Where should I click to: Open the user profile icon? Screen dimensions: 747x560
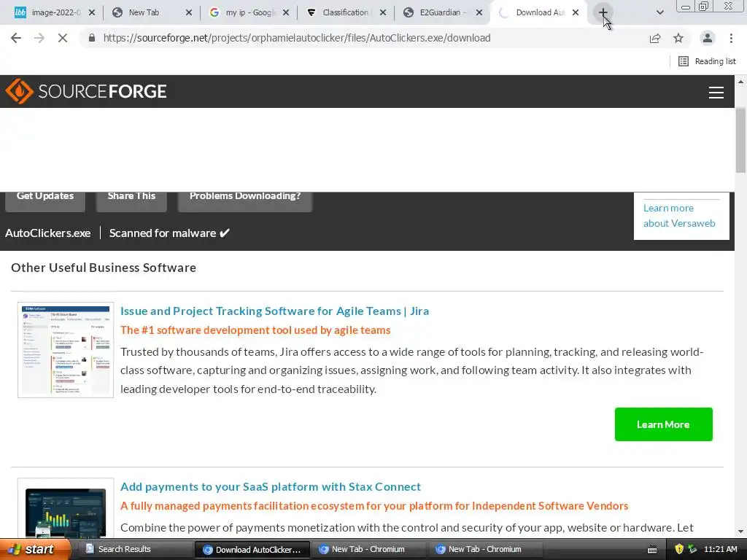[x=708, y=38]
